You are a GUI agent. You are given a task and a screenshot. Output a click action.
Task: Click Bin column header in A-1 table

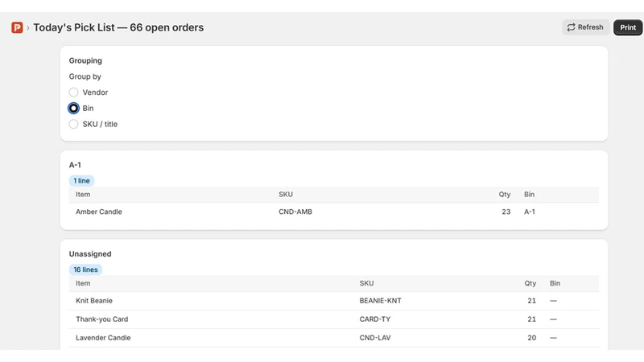[x=529, y=195]
